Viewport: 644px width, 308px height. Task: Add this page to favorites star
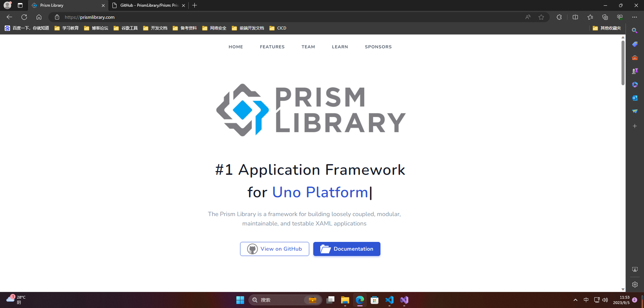[x=541, y=17]
